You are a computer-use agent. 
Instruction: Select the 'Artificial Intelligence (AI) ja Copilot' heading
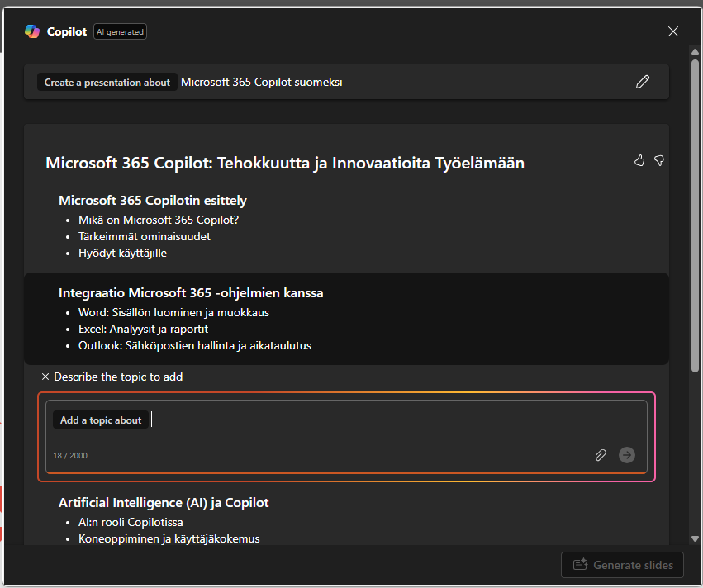(164, 503)
